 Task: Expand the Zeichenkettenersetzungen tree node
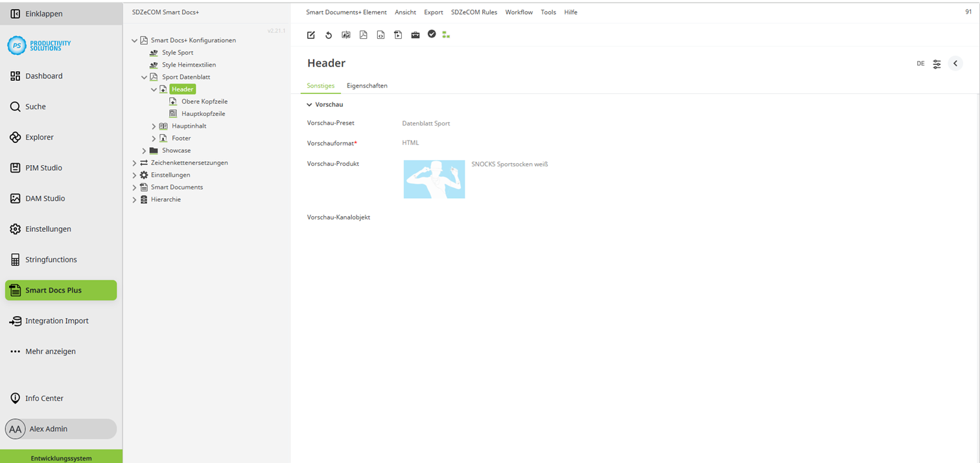pos(134,163)
